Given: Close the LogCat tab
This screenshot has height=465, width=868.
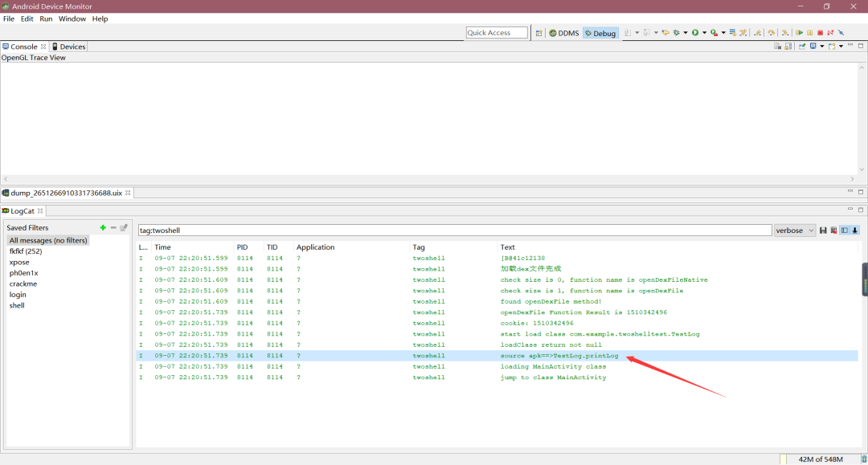Looking at the screenshot, I should tap(40, 211).
